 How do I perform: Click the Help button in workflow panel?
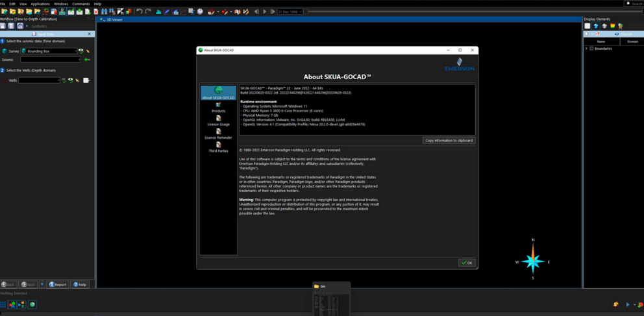80,284
